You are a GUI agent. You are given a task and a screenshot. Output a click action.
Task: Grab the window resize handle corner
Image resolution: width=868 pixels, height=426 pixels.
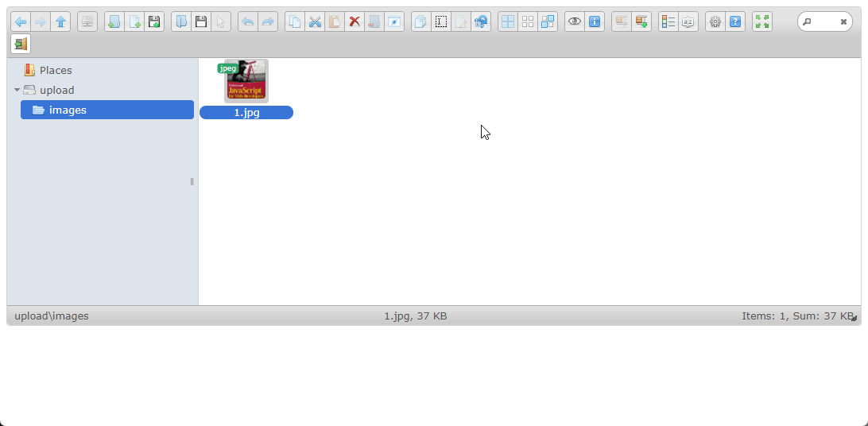click(x=854, y=318)
